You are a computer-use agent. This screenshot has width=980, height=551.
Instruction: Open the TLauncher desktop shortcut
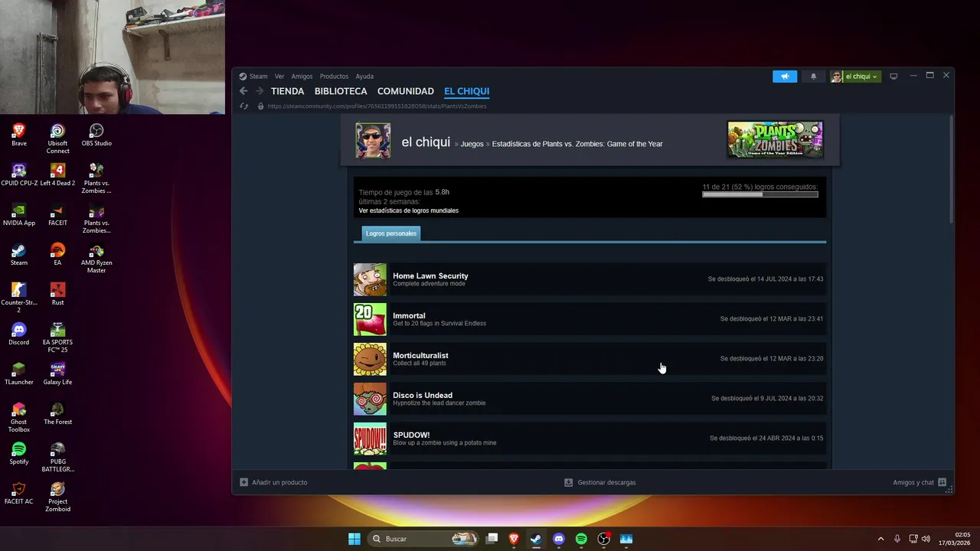point(19,373)
